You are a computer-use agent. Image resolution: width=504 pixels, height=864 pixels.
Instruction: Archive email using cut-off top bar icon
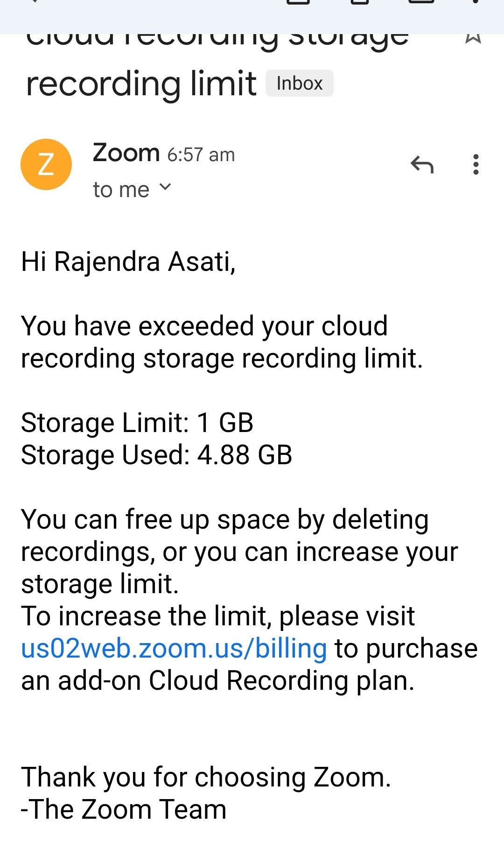coord(298,2)
